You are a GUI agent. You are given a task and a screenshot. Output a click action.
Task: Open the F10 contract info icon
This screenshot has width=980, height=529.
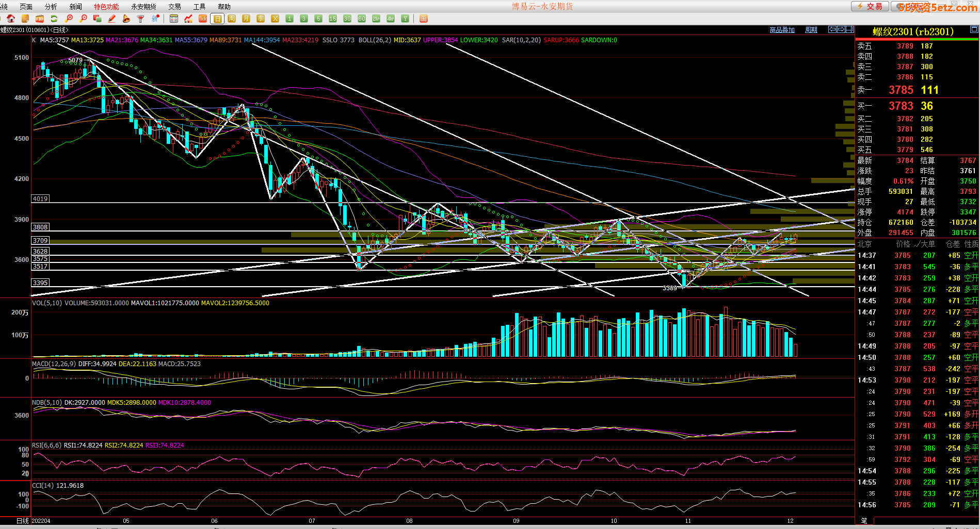pos(39,19)
